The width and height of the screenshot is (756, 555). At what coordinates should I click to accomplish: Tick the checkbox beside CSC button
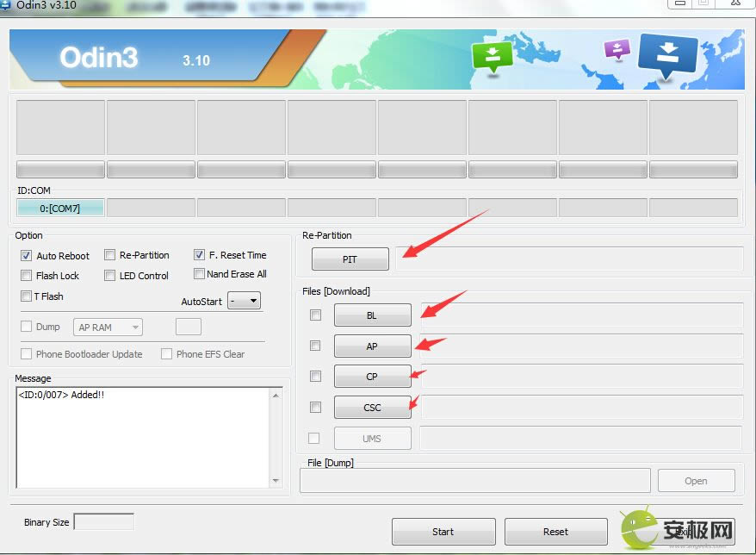tap(315, 408)
